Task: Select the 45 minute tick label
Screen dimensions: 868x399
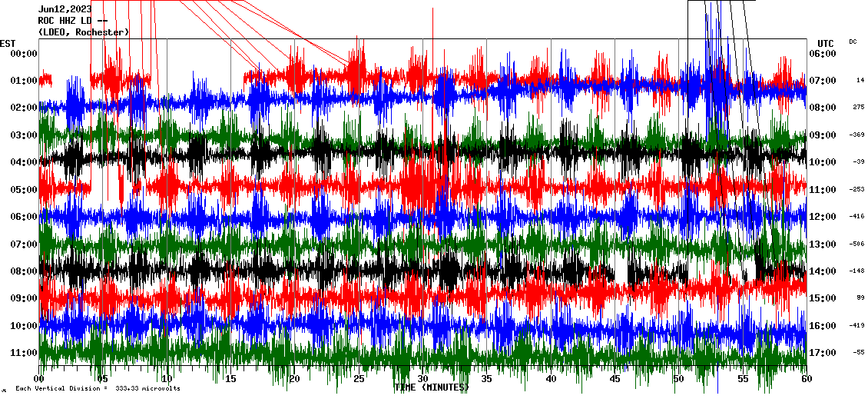Action: [x=615, y=379]
